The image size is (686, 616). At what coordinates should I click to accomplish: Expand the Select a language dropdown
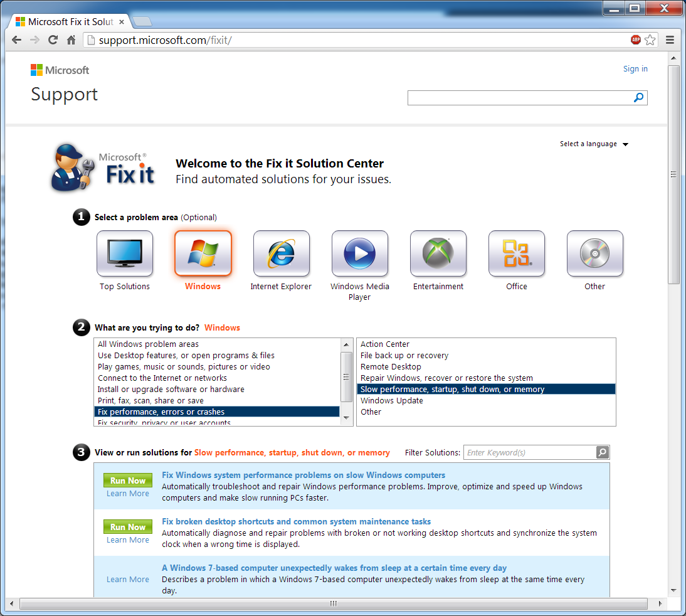click(x=594, y=144)
